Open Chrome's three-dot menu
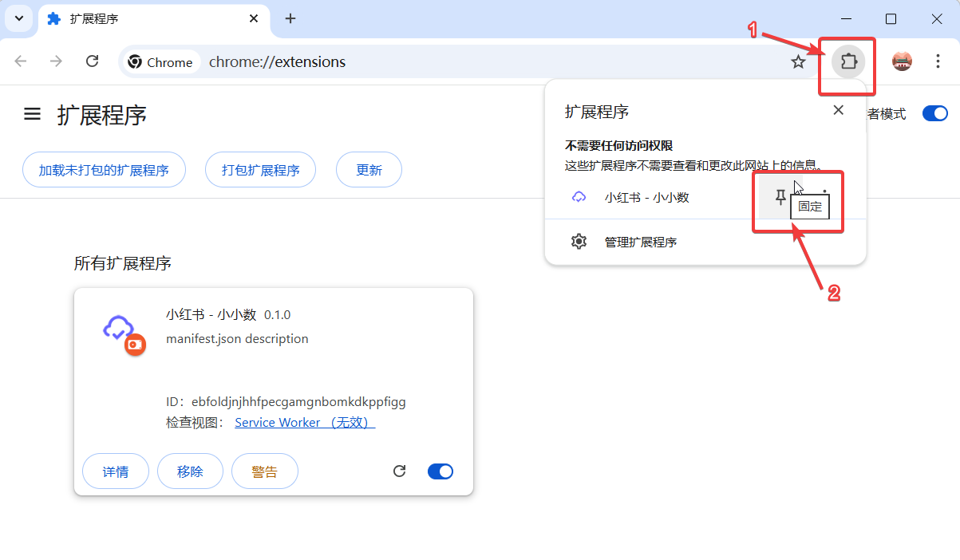This screenshot has width=960, height=560. coord(938,61)
